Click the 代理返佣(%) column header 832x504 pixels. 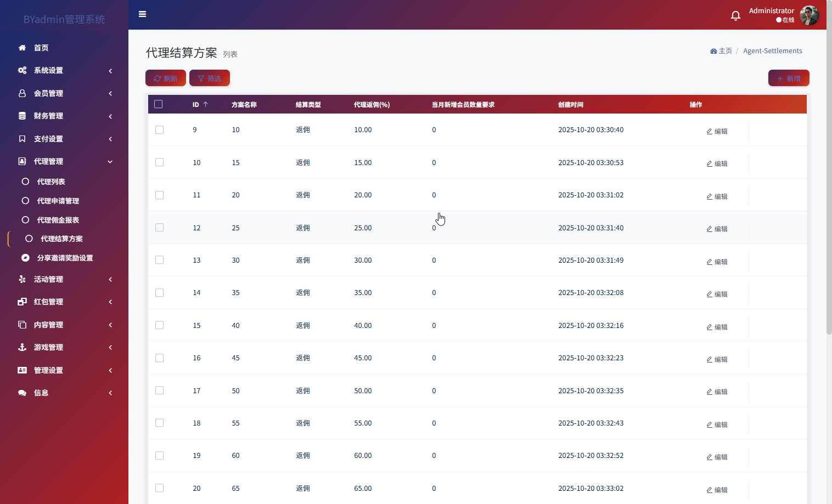(372, 104)
